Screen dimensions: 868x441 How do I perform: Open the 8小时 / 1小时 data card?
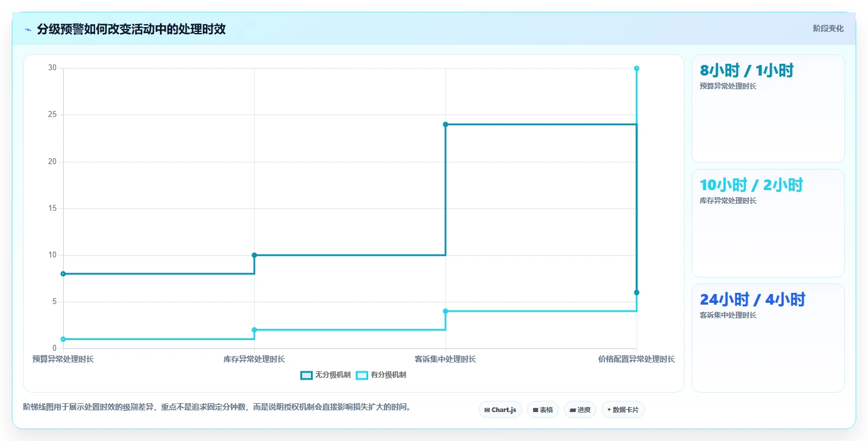coord(768,109)
